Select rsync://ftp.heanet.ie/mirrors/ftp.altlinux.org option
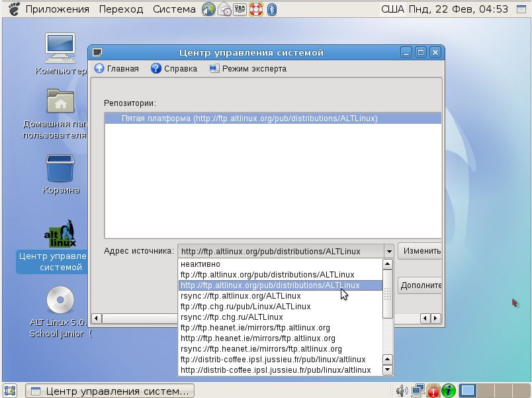Screen dimensions: 532x398 coord(281,349)
